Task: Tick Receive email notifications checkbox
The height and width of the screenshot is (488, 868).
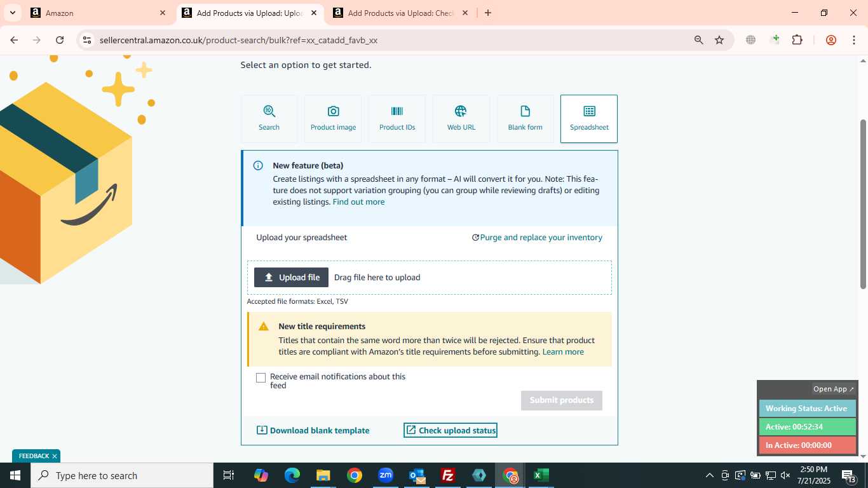Action: point(261,377)
